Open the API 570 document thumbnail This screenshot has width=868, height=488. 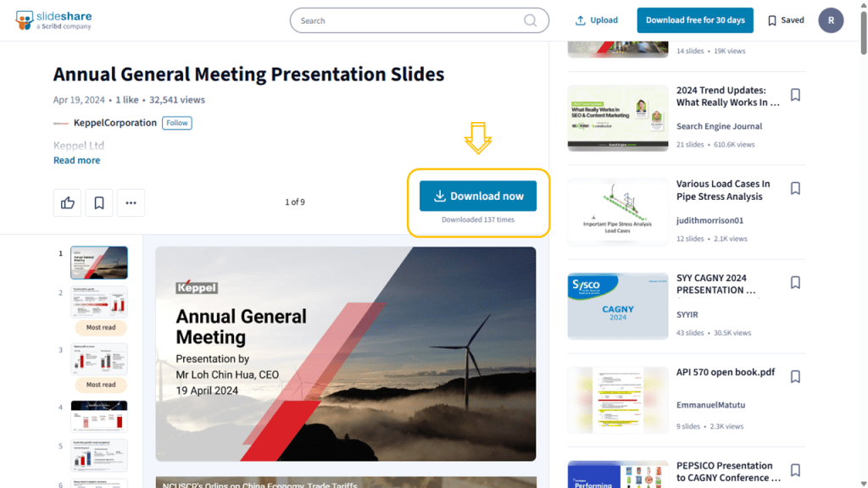click(x=618, y=400)
